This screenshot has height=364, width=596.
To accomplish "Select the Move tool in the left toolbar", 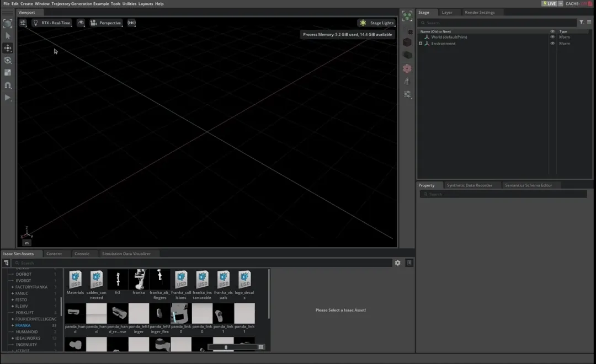I will (7, 48).
